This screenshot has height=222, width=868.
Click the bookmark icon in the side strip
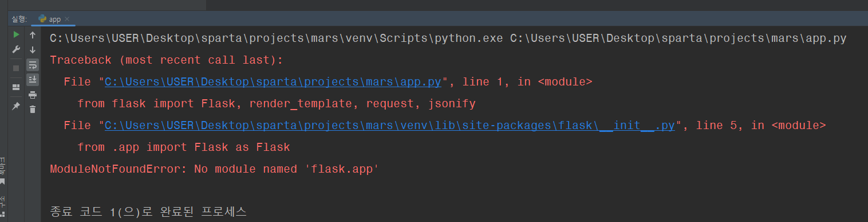click(2, 182)
